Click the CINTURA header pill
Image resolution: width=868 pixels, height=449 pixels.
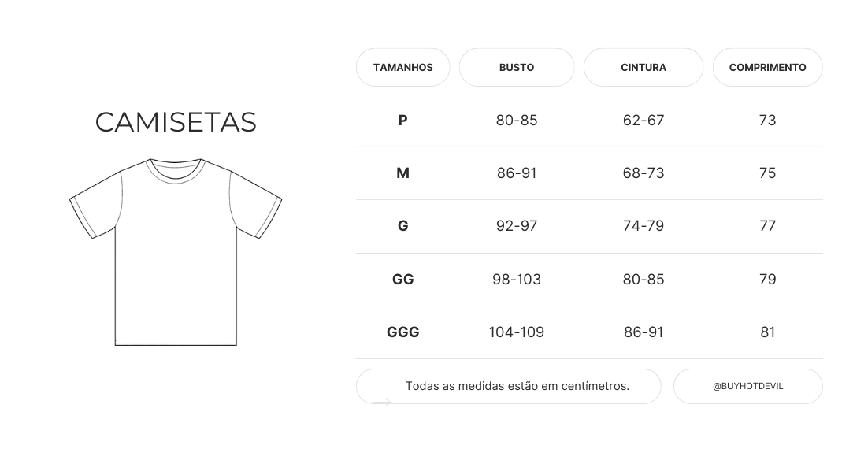644,68
